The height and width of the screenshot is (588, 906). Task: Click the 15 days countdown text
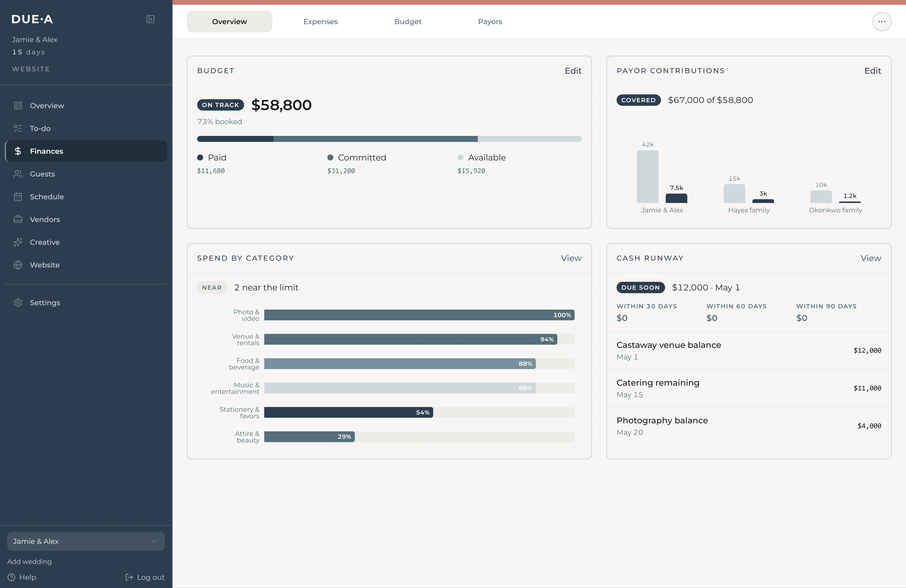(29, 52)
